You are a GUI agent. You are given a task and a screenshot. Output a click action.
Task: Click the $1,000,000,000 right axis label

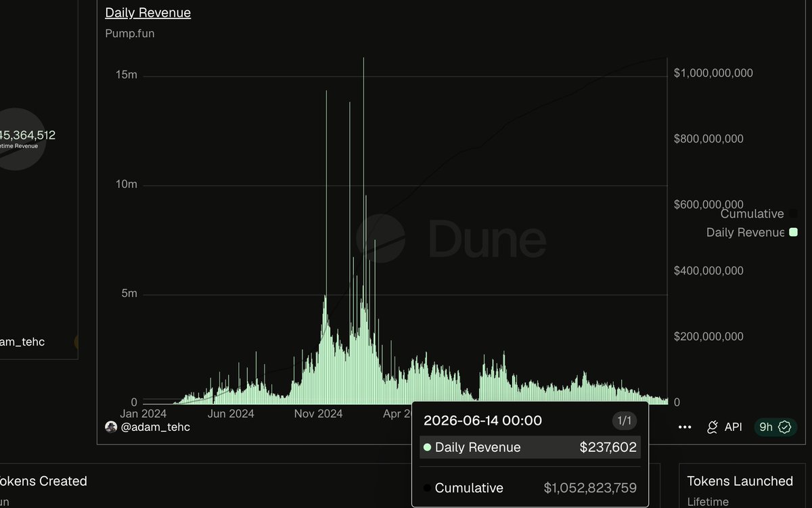coord(713,73)
